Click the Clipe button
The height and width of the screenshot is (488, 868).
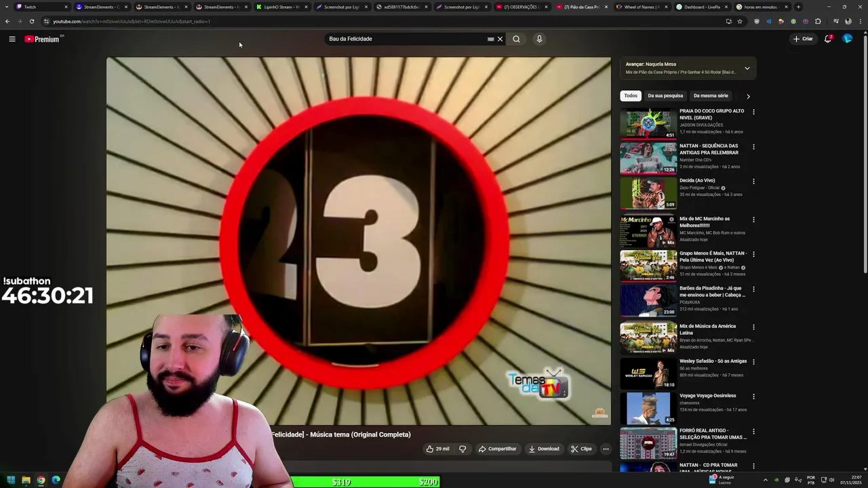[581, 449]
